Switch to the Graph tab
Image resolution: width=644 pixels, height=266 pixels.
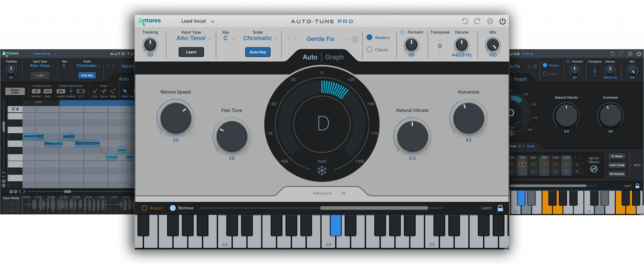pos(334,57)
